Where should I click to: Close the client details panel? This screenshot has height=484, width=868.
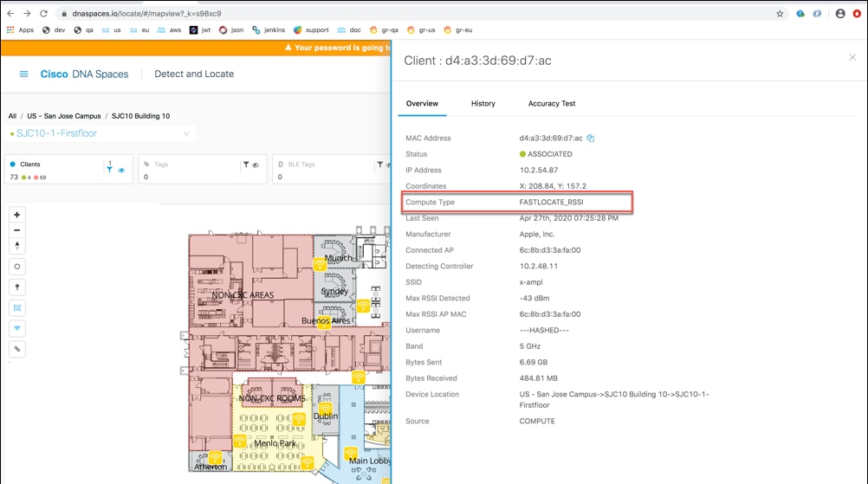[x=852, y=57]
